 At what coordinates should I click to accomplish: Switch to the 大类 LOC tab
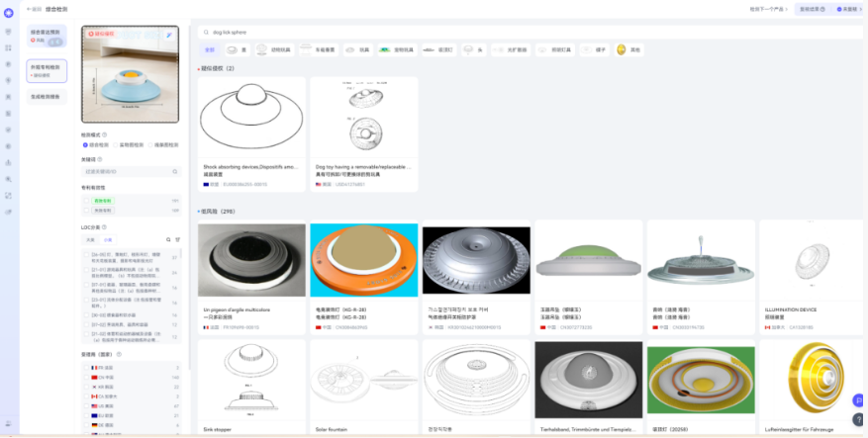tap(90, 240)
